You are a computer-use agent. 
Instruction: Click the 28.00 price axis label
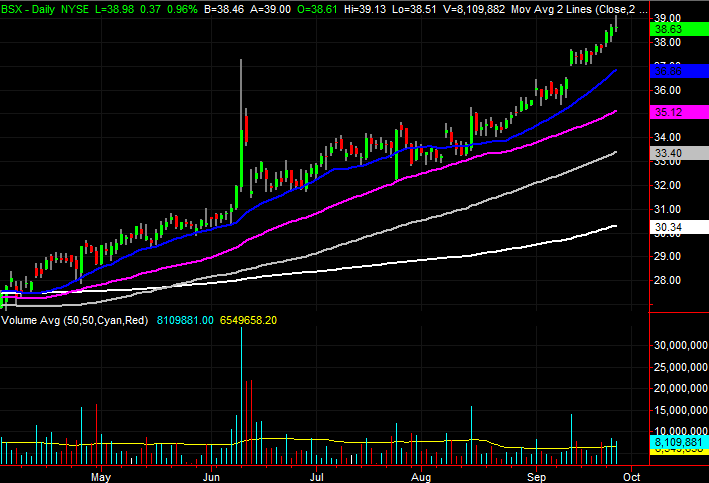[x=667, y=280]
